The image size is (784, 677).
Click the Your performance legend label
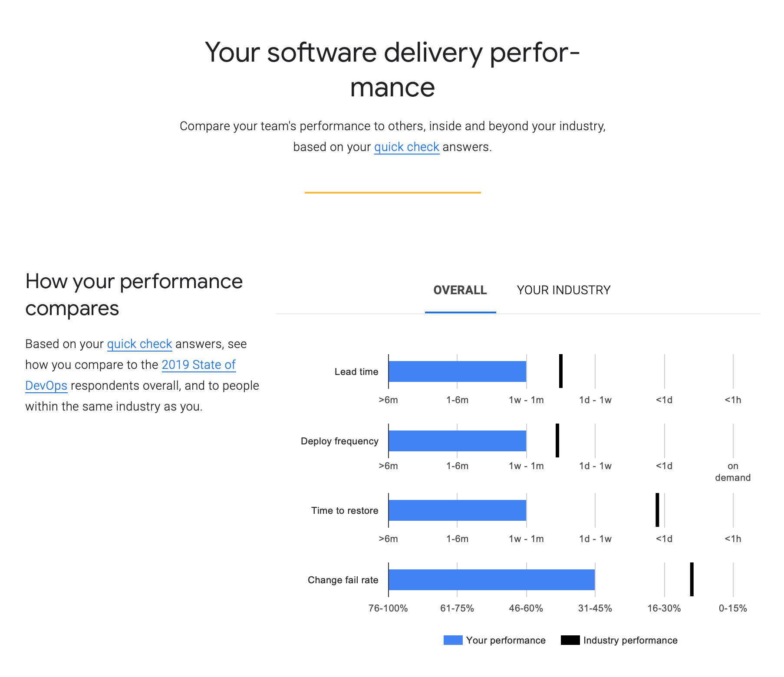(x=506, y=641)
